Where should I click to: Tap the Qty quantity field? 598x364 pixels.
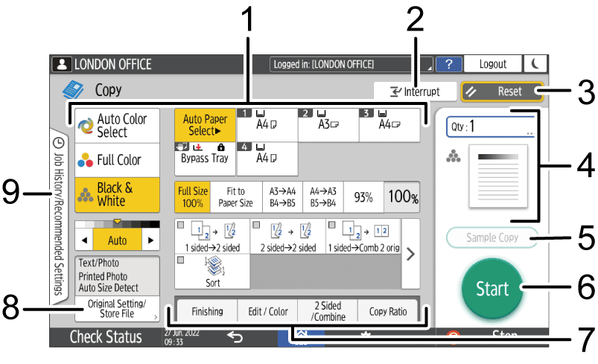click(492, 126)
